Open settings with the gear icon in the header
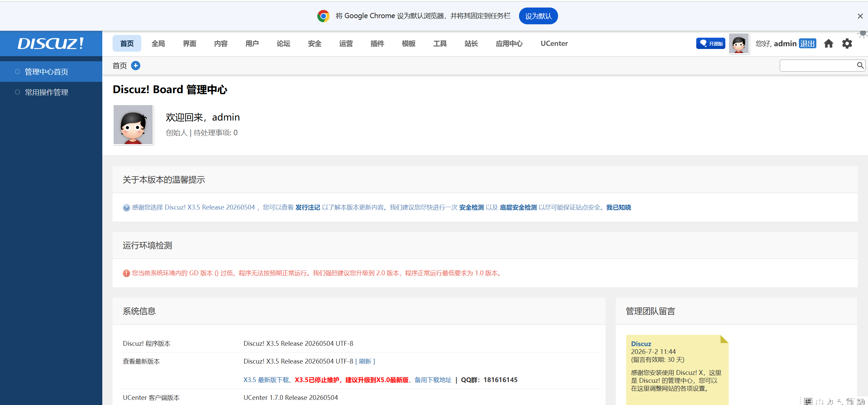 [x=847, y=43]
